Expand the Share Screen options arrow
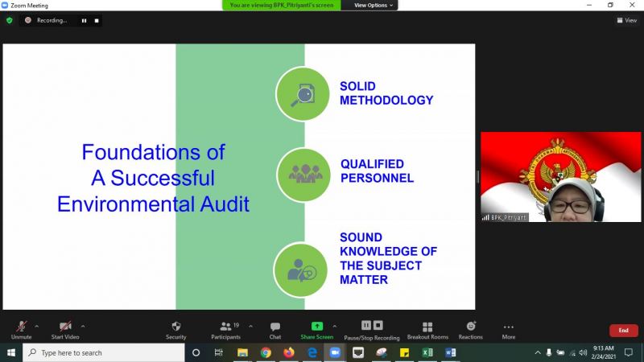 coord(335,326)
